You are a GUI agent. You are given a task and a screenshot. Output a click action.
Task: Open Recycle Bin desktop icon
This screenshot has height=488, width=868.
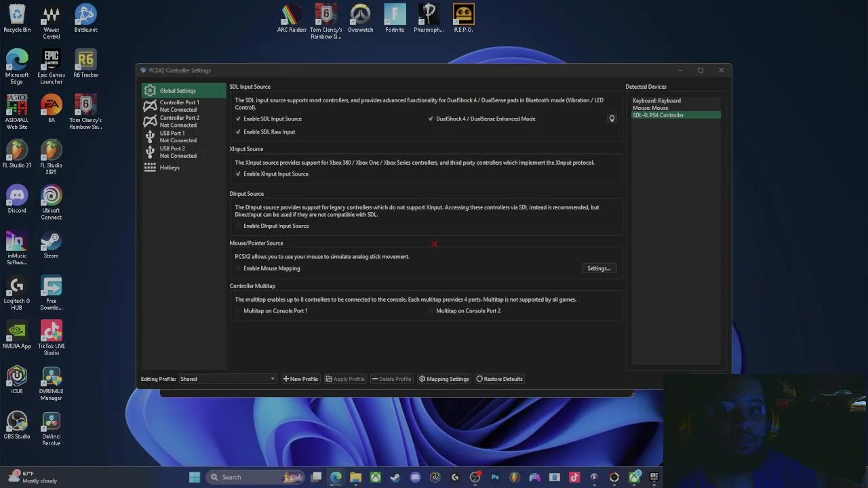(x=17, y=19)
